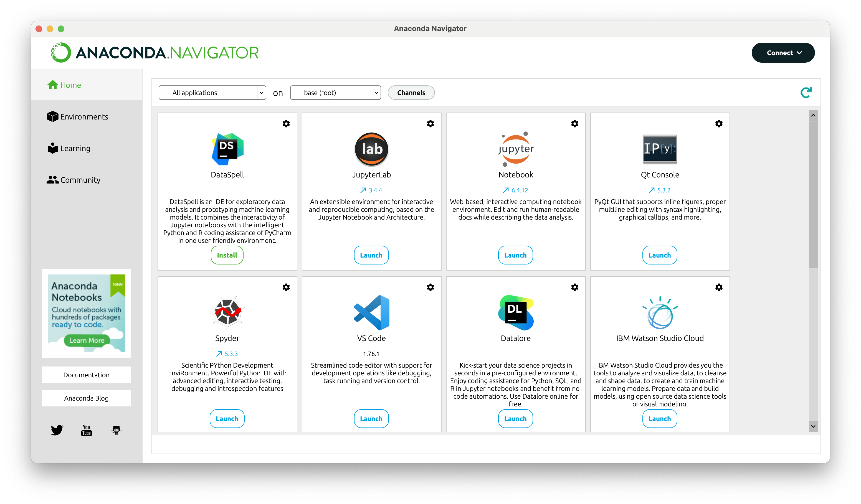Click the VS Code application logo
Image resolution: width=861 pixels, height=504 pixels.
pos(371,312)
